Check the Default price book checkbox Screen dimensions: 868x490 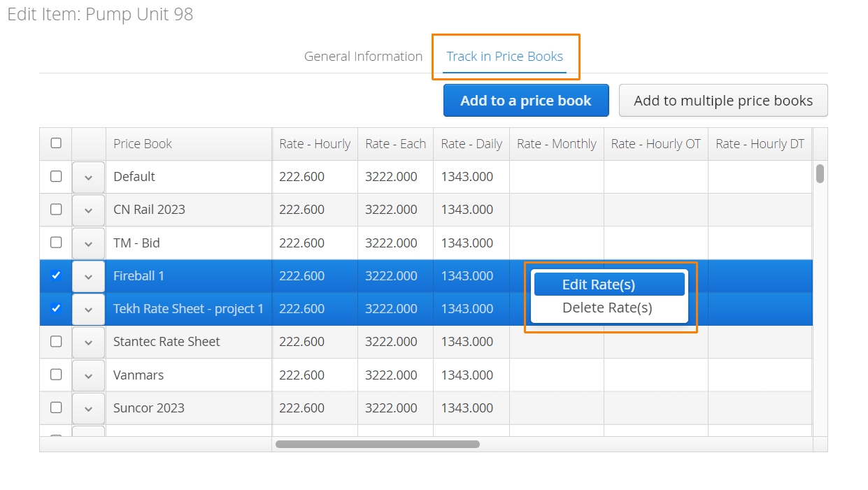pyautogui.click(x=56, y=176)
